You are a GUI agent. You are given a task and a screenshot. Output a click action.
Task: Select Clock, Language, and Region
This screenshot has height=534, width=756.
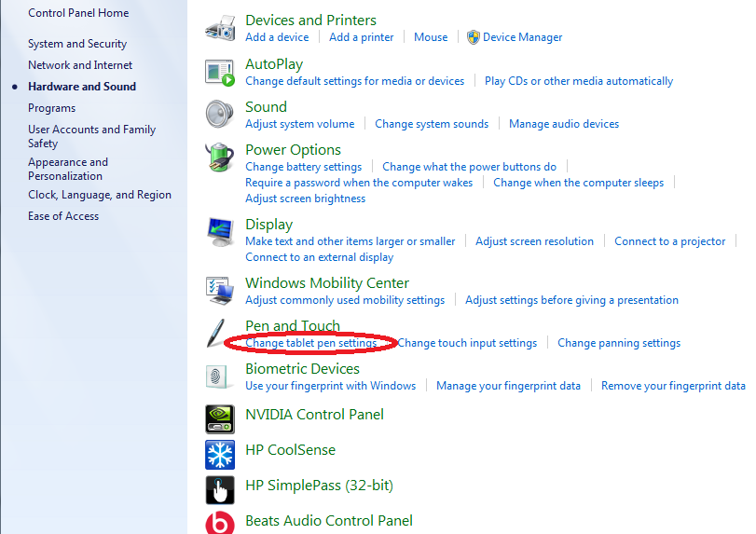[100, 195]
